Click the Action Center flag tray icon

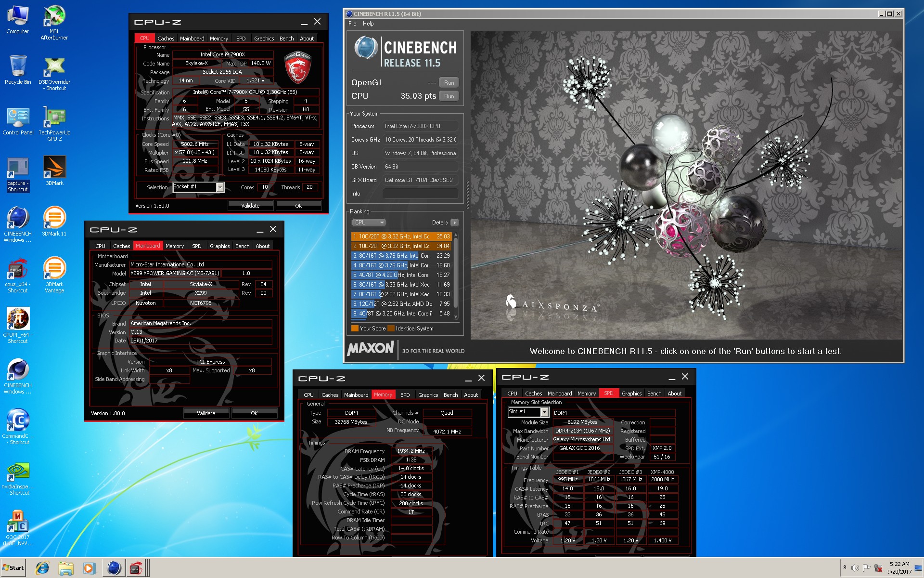(x=867, y=568)
